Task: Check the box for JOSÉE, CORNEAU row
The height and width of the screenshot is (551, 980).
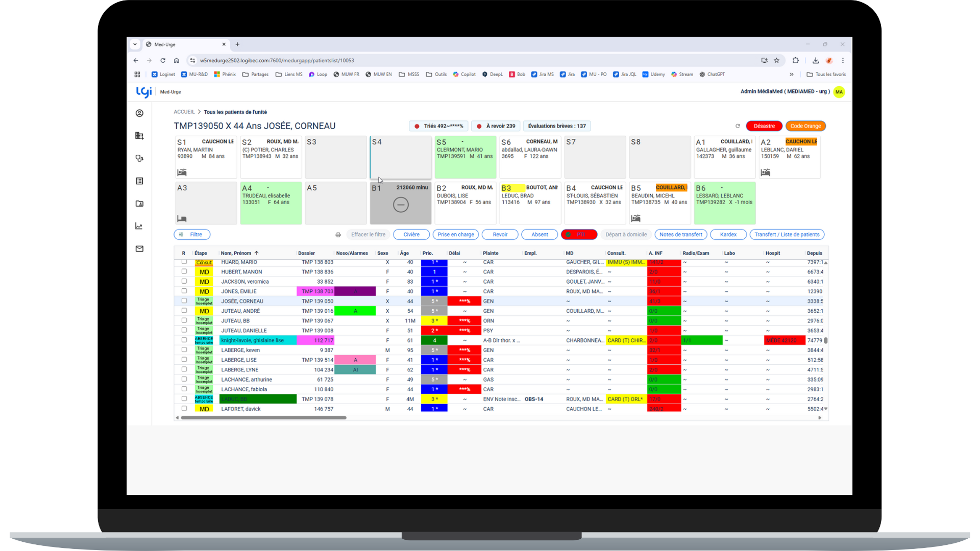Action: coord(184,301)
